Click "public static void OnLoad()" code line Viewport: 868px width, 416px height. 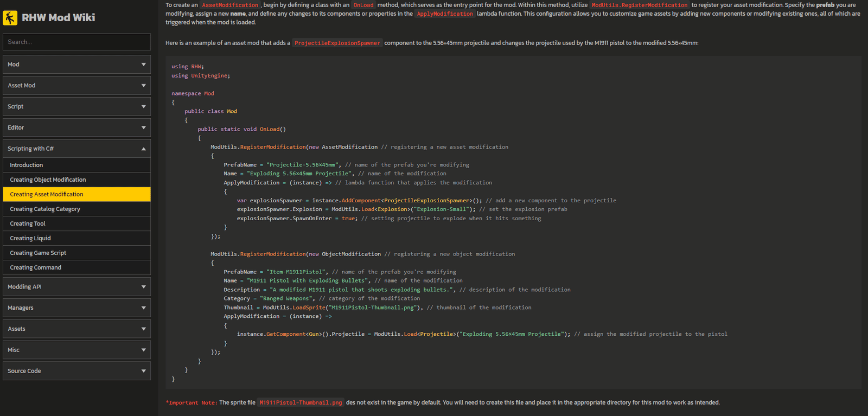click(241, 129)
